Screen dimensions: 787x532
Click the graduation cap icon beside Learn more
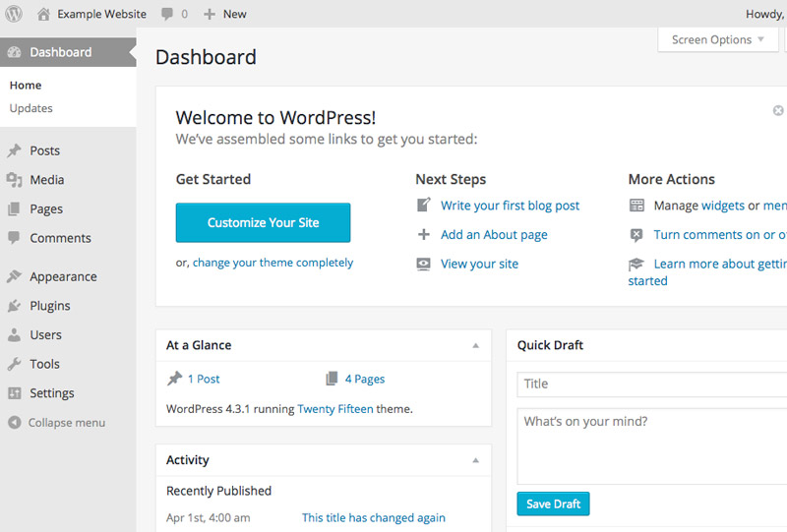(636, 264)
